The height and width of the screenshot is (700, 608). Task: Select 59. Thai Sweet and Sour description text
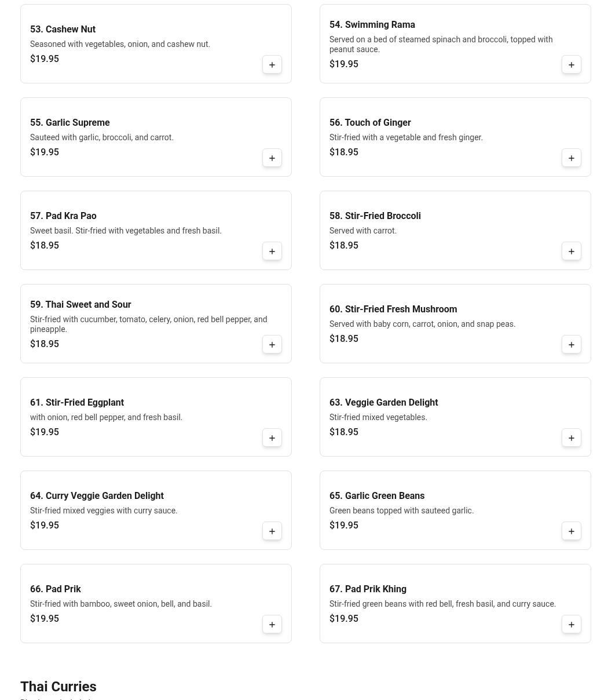(149, 324)
